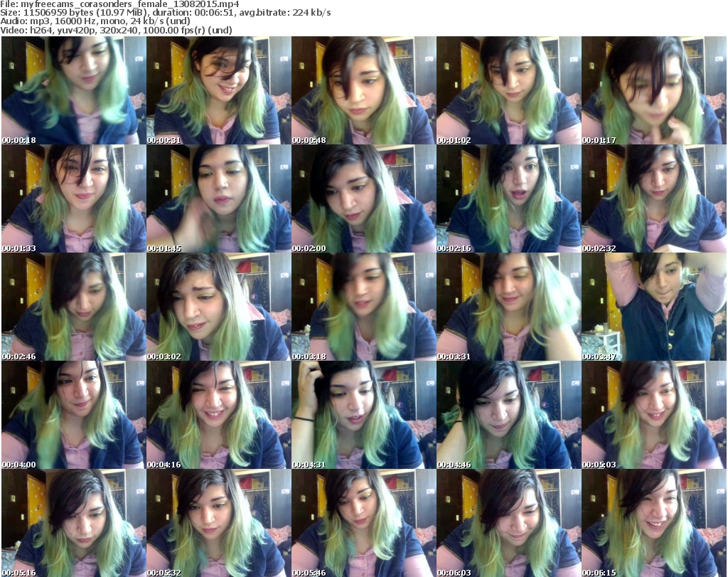The image size is (728, 577).
Task: Select the thumbnail timestamped 00:01:33
Action: (x=73, y=198)
